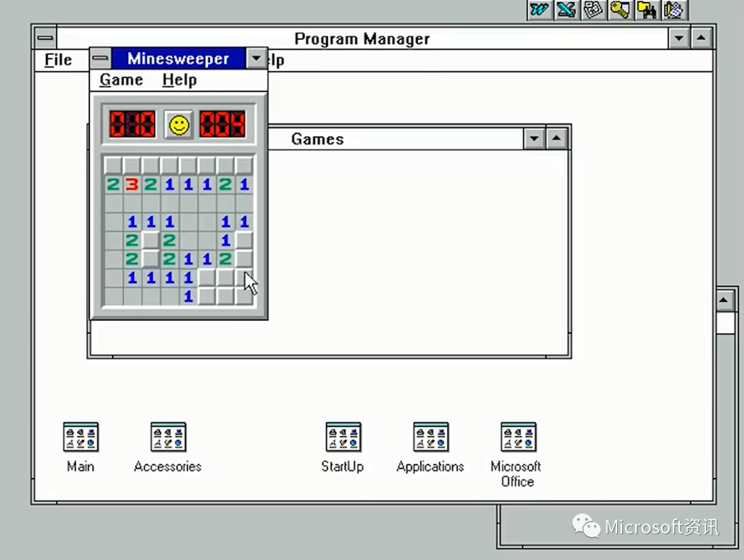Uncover the square right of the bottom-row 1

(x=207, y=296)
